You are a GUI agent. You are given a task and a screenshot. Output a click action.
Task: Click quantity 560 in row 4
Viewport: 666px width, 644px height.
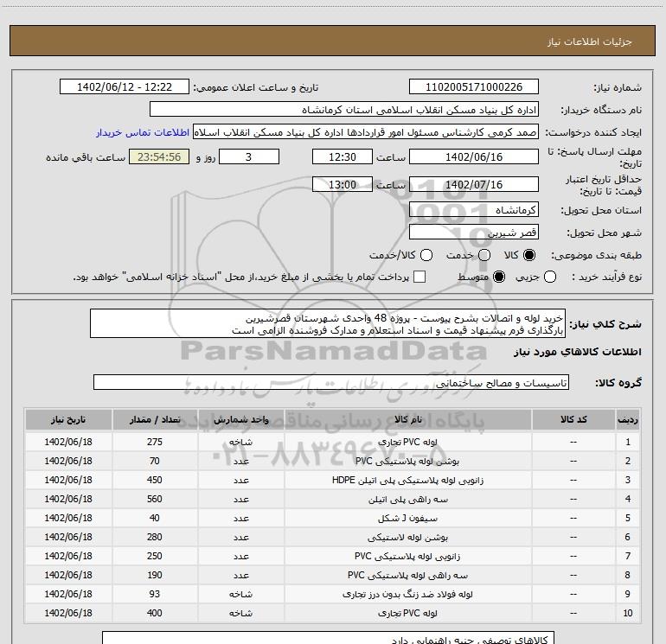coord(155,500)
